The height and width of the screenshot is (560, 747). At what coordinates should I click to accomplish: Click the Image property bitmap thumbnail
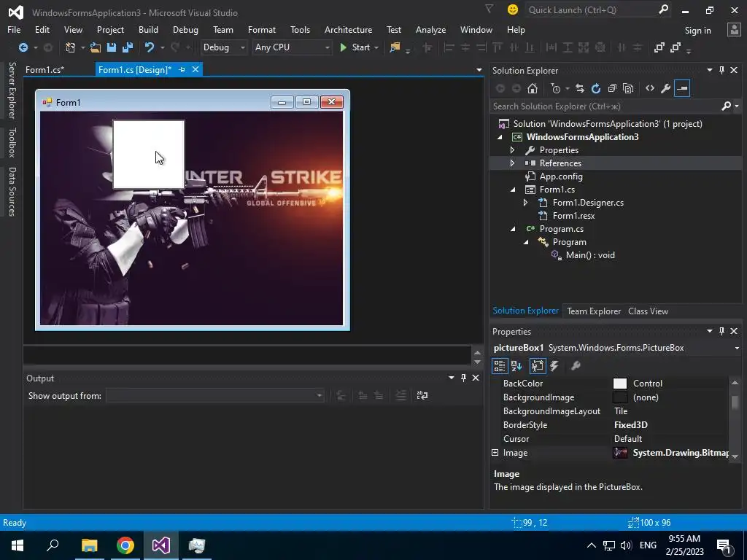point(620,453)
